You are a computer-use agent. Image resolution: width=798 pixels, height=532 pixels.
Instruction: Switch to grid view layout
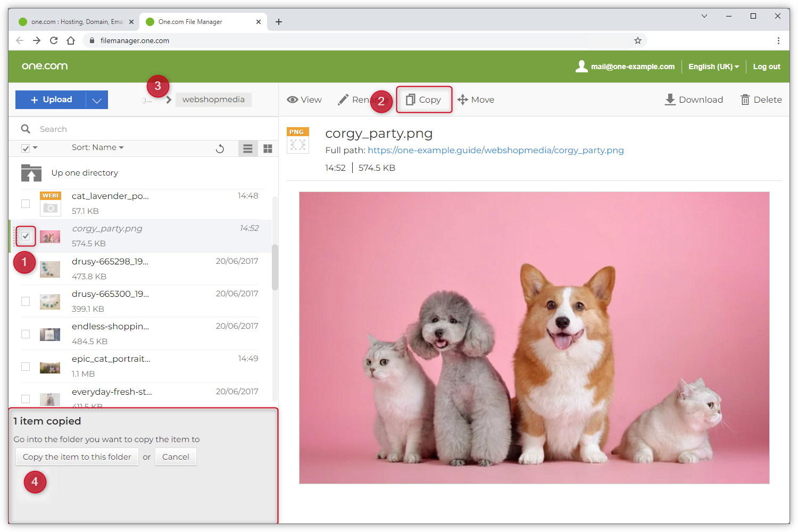tap(268, 148)
